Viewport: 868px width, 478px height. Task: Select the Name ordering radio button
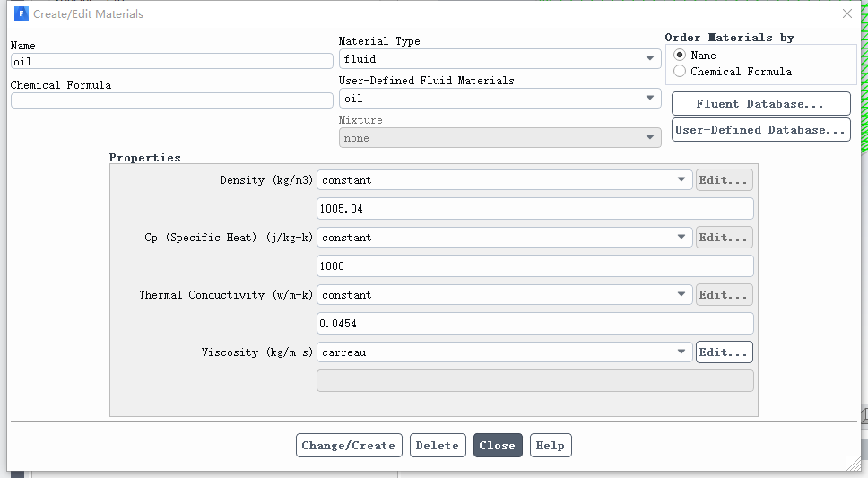click(x=680, y=55)
